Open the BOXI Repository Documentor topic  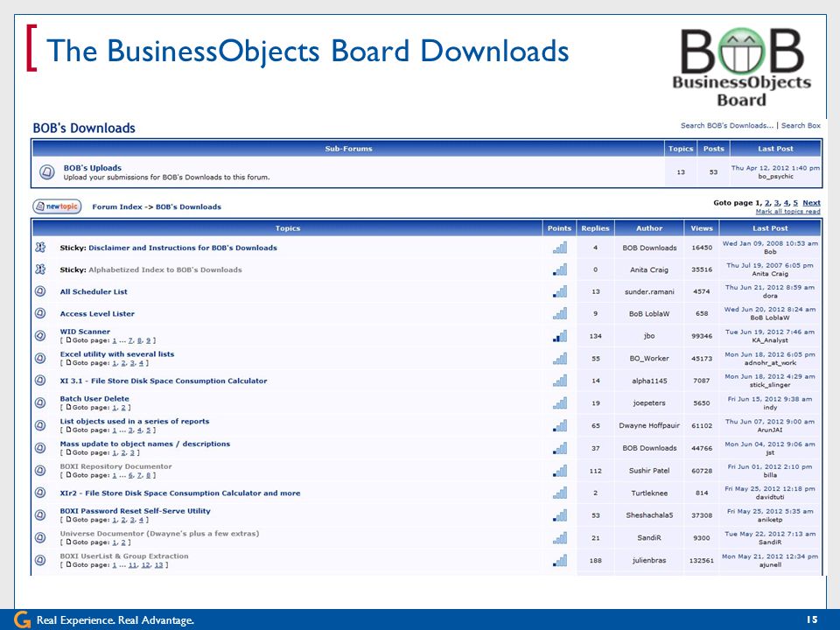tap(115, 466)
